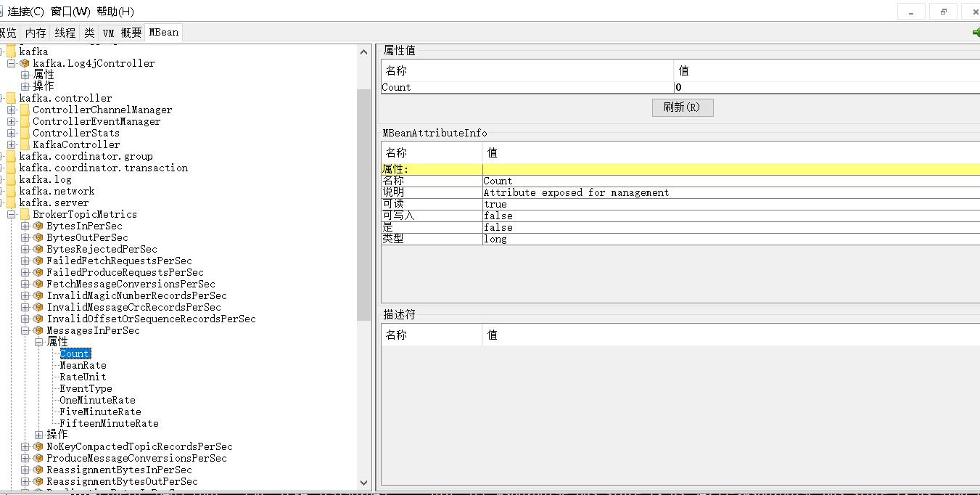Click the InvalidMagicNumberRecordsPerSec bean icon

pyautogui.click(x=38, y=295)
